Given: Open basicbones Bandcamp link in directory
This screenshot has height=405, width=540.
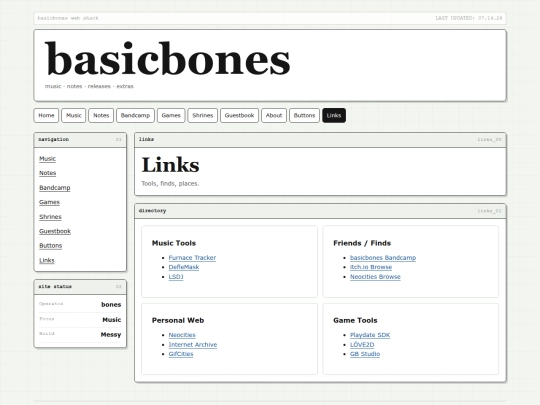Looking at the screenshot, I should (x=383, y=258).
